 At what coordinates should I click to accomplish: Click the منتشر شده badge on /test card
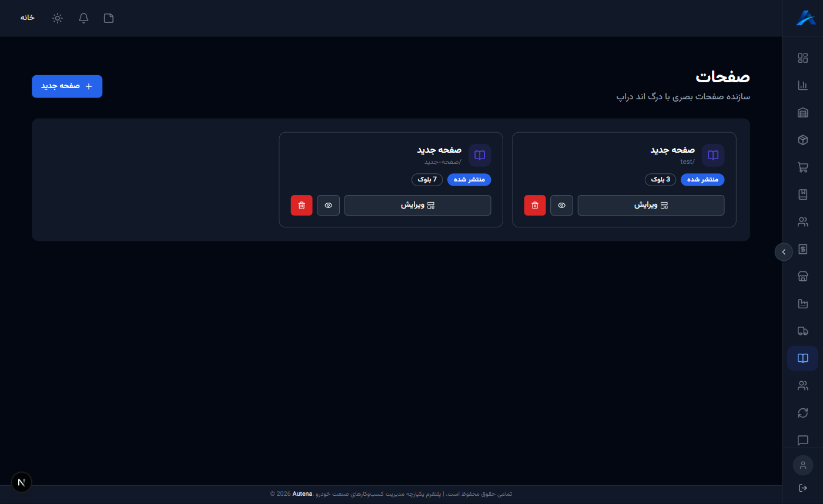[x=702, y=180]
